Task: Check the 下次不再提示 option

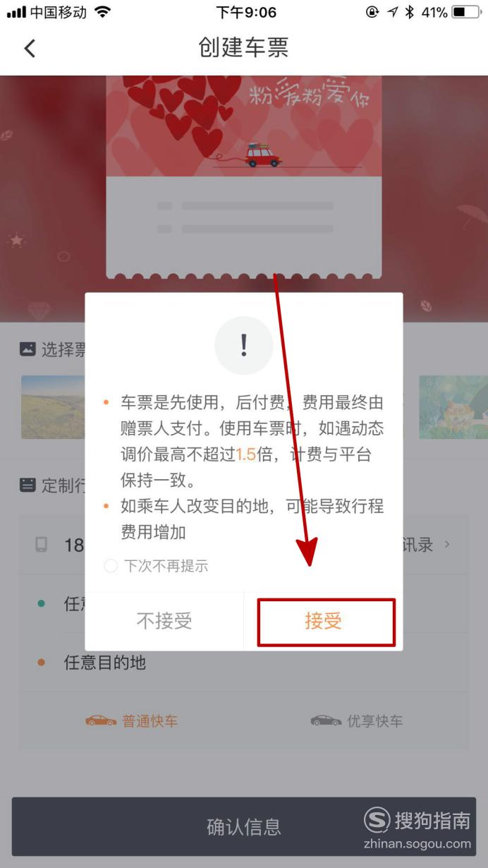Action: point(111,566)
